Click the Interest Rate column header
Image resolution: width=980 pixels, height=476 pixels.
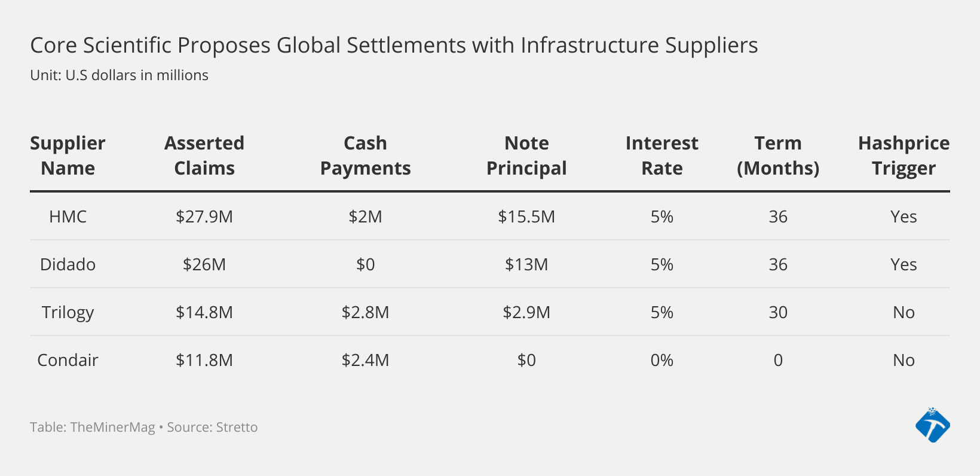[x=661, y=155]
